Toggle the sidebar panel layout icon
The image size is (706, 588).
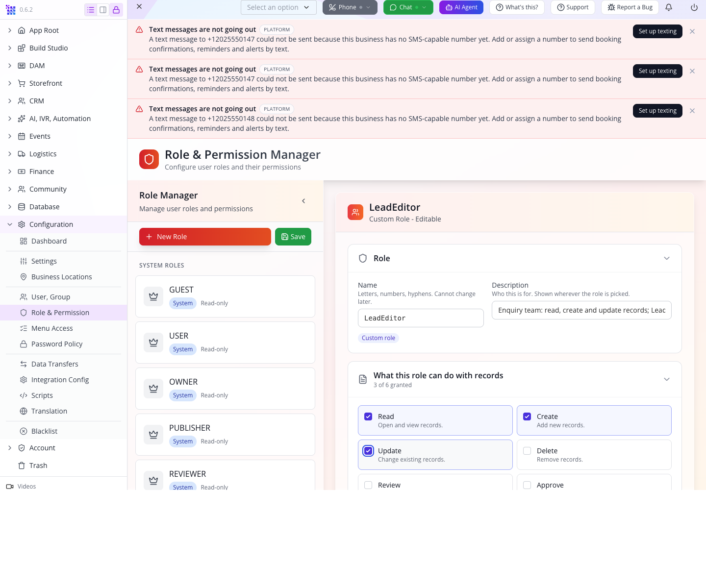(x=103, y=10)
